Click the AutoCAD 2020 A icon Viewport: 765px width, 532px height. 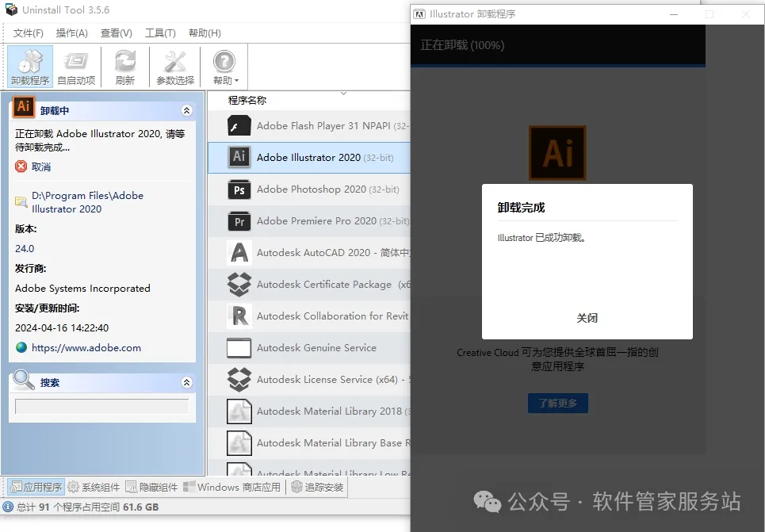tap(239, 253)
